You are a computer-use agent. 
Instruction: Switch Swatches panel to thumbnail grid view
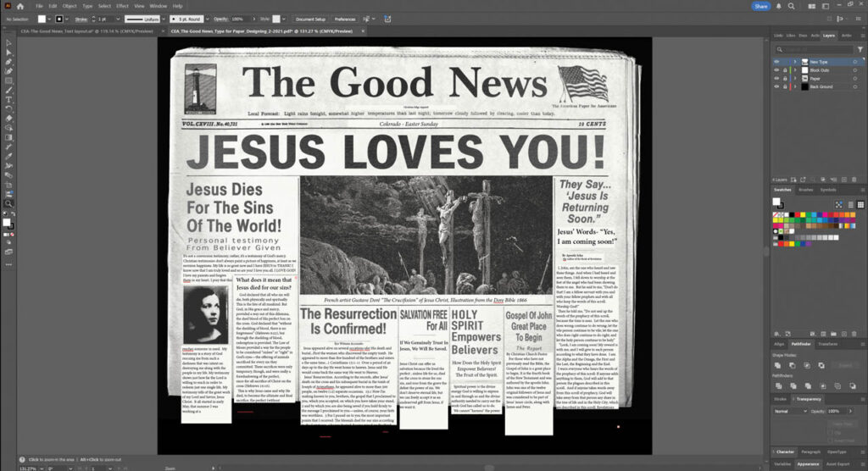860,205
